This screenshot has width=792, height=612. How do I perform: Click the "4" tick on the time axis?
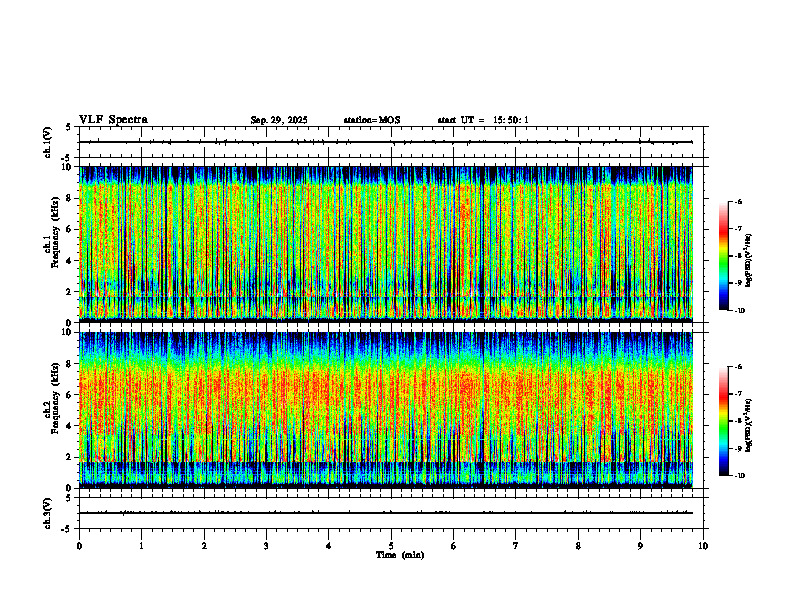click(x=328, y=546)
